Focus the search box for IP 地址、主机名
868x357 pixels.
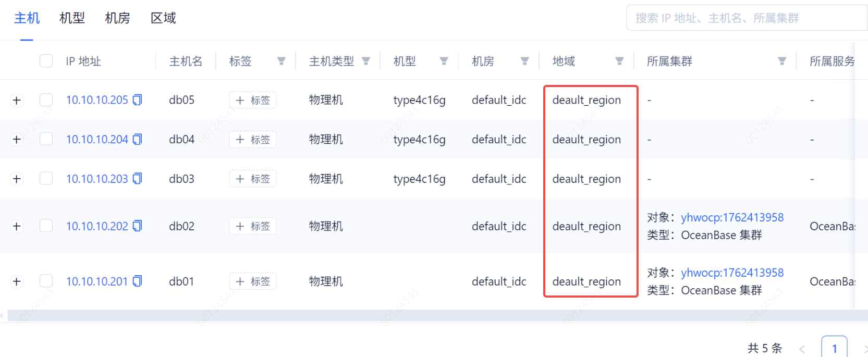pyautogui.click(x=745, y=18)
